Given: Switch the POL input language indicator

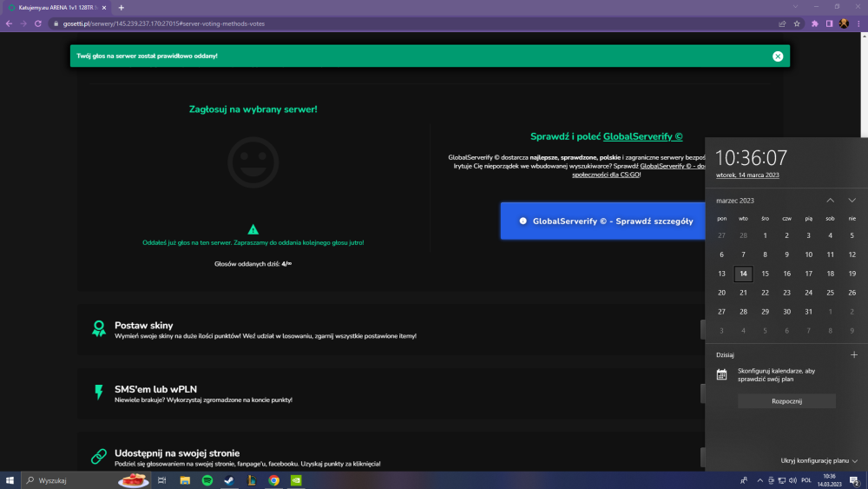Looking at the screenshot, I should coord(806,480).
